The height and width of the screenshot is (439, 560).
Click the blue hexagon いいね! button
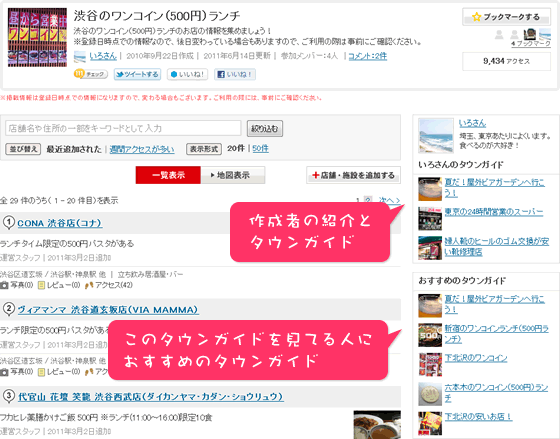point(188,74)
